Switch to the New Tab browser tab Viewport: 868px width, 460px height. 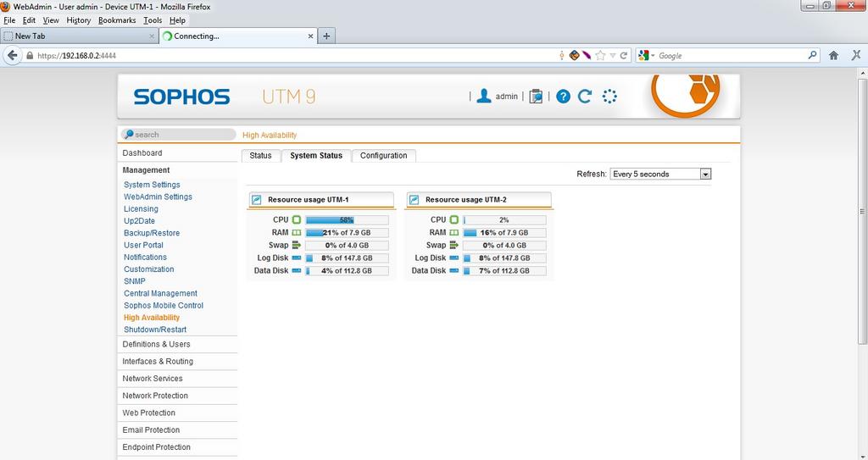click(x=79, y=36)
